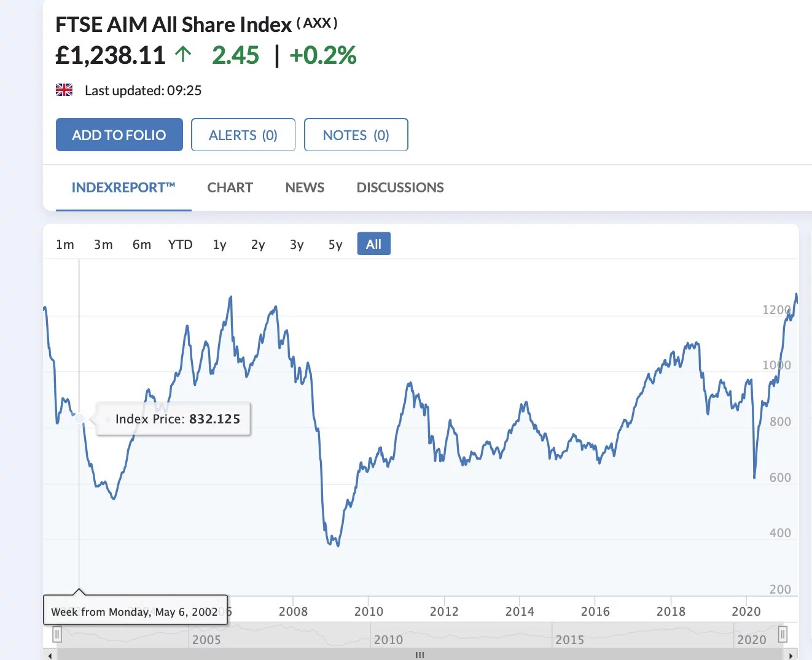Switch to the Chart tab

[230, 187]
